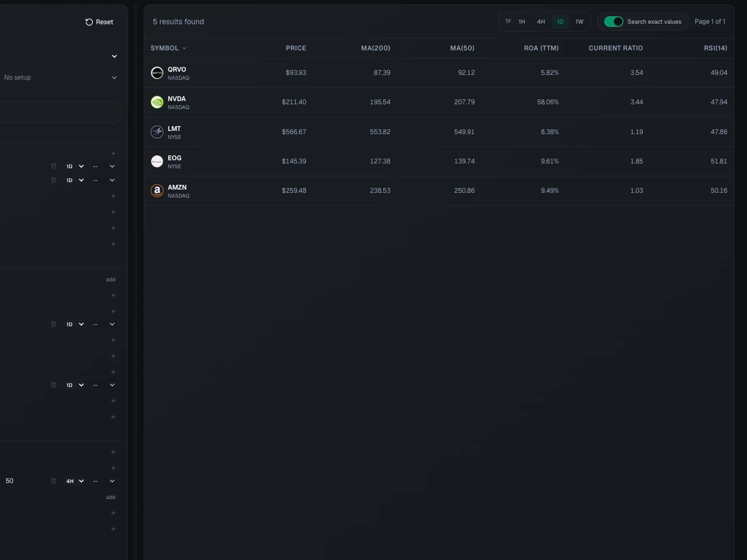
Task: Click the MA(50) value 250.86
Action: point(464,190)
